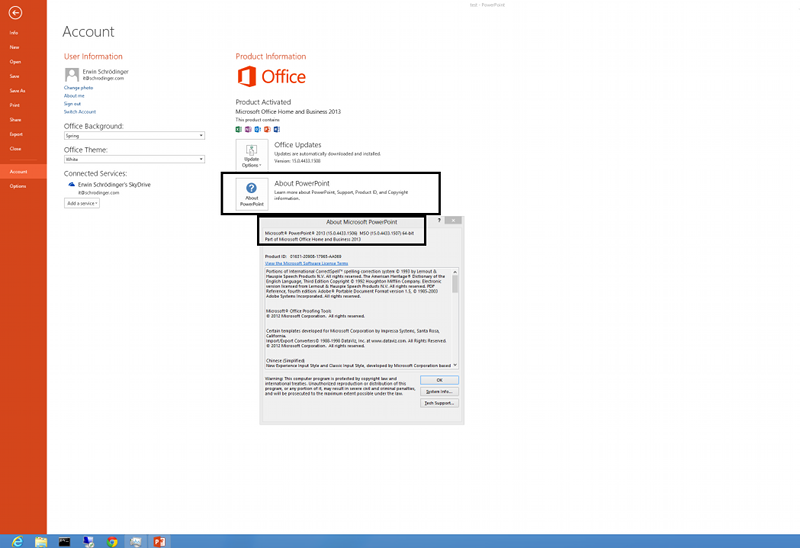This screenshot has width=800, height=548.
Task: Open the Export page
Action: (16, 134)
